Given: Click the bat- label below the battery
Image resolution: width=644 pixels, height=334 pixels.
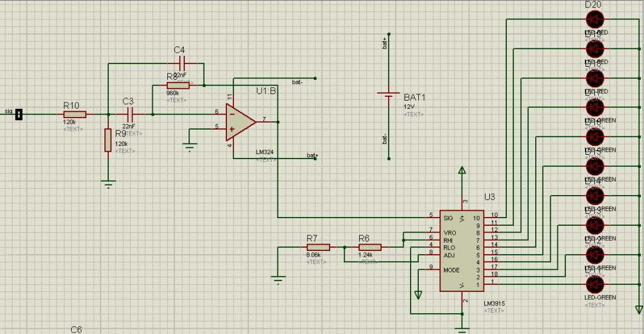Looking at the screenshot, I should (x=385, y=139).
